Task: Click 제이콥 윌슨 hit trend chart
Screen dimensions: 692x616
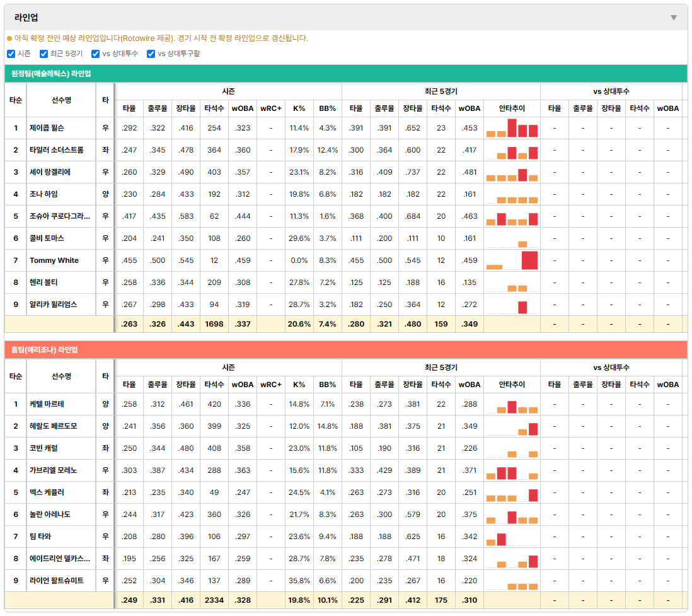Action: click(512, 128)
